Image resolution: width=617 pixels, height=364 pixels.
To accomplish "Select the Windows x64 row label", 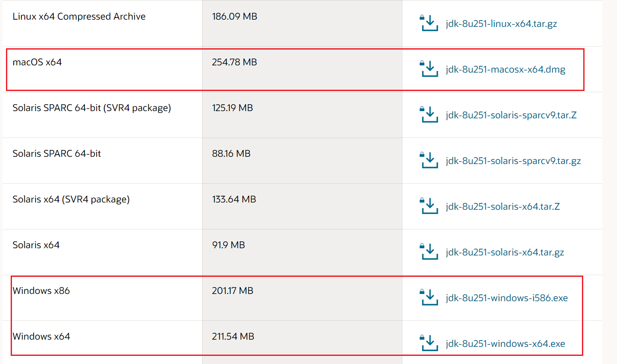I will [x=41, y=337].
